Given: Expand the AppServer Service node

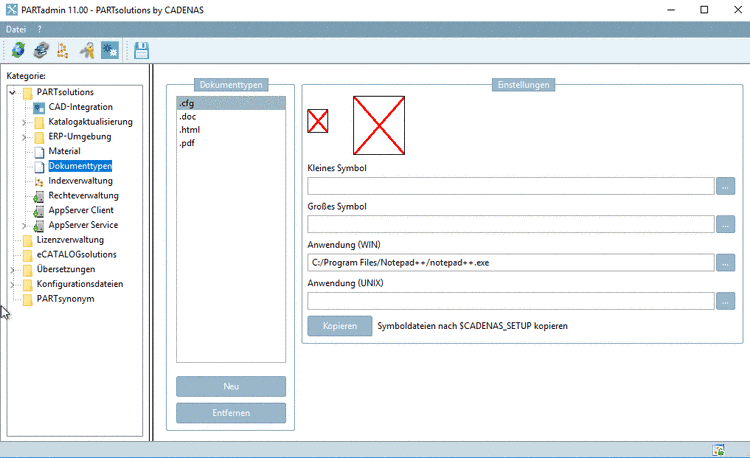Looking at the screenshot, I should 24,226.
